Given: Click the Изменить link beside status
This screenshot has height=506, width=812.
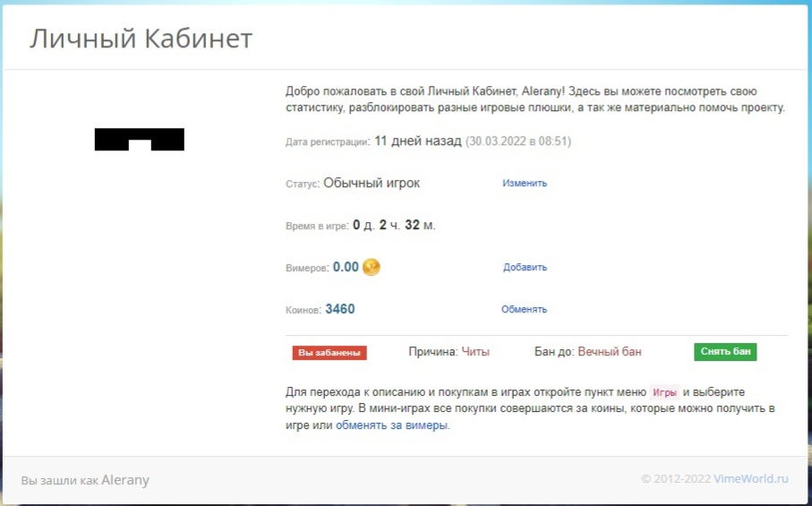Looking at the screenshot, I should [525, 184].
